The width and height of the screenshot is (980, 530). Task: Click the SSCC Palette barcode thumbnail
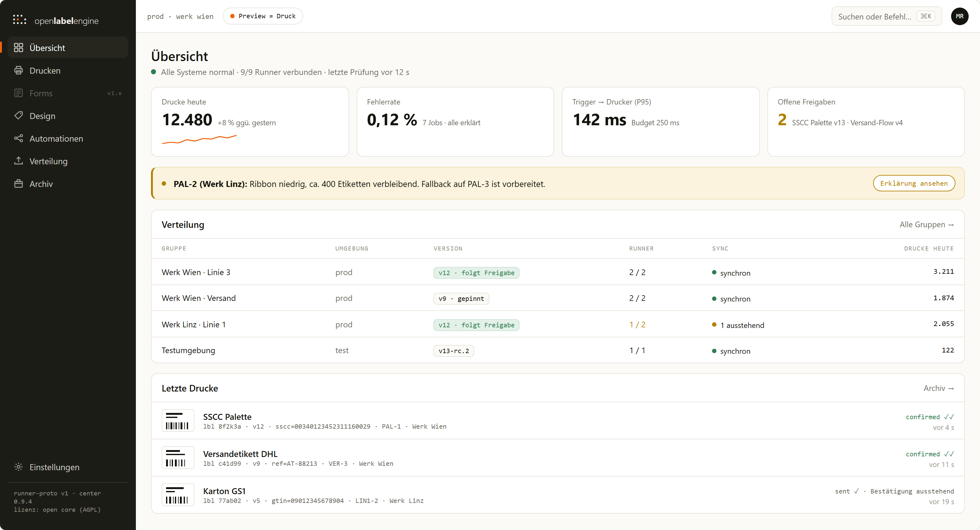click(x=178, y=420)
